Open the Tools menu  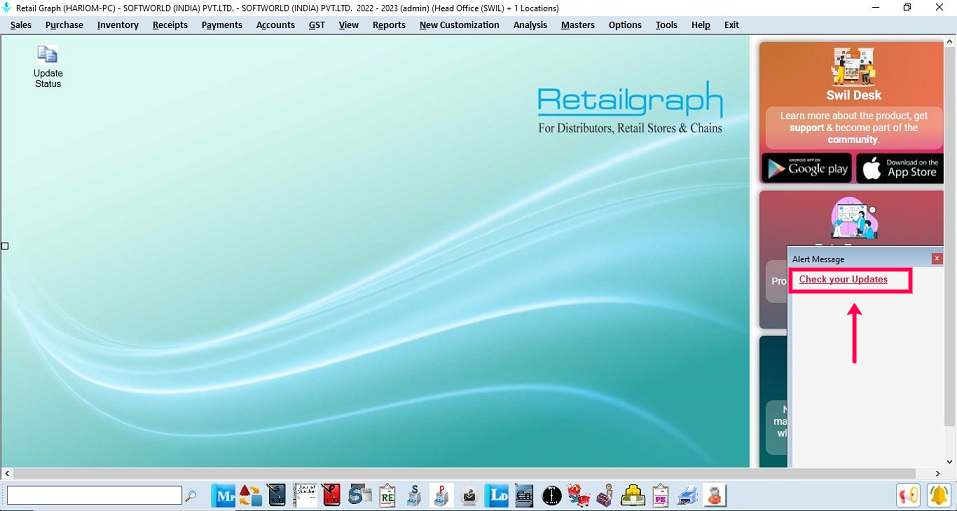click(x=666, y=25)
